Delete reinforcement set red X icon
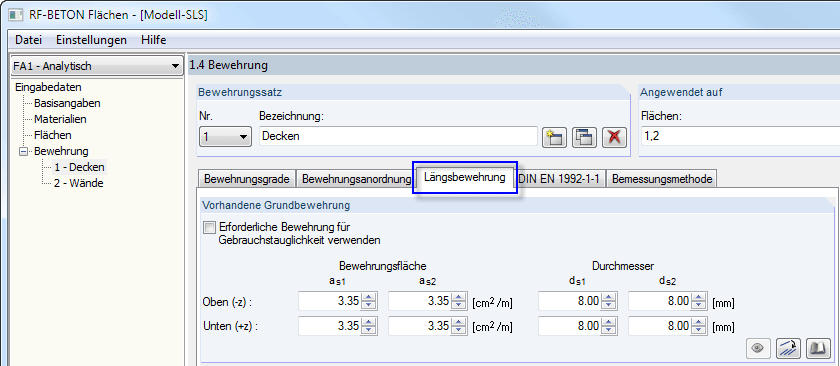 [x=614, y=138]
